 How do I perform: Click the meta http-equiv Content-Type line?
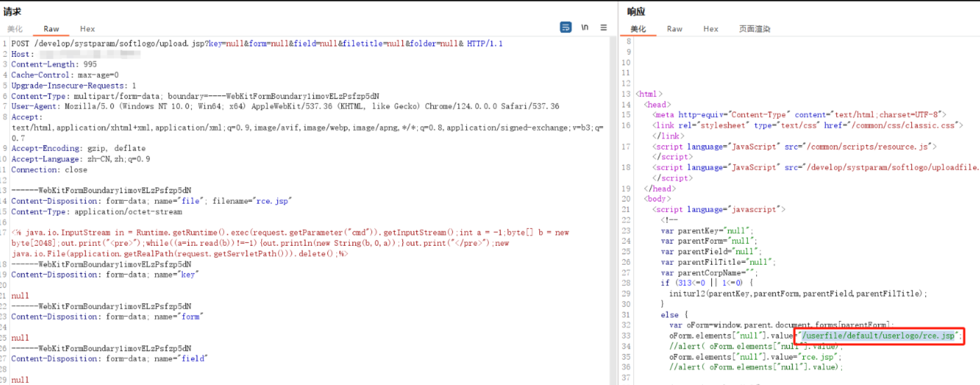coord(800,115)
